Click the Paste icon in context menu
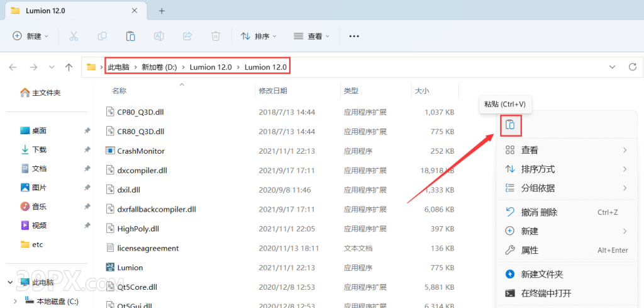 tap(510, 125)
